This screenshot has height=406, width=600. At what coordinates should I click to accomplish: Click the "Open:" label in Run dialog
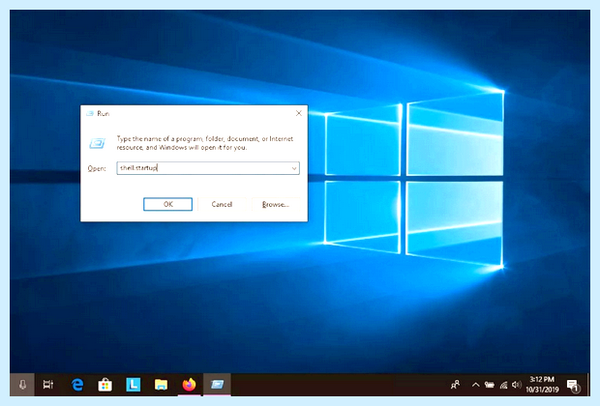[96, 168]
